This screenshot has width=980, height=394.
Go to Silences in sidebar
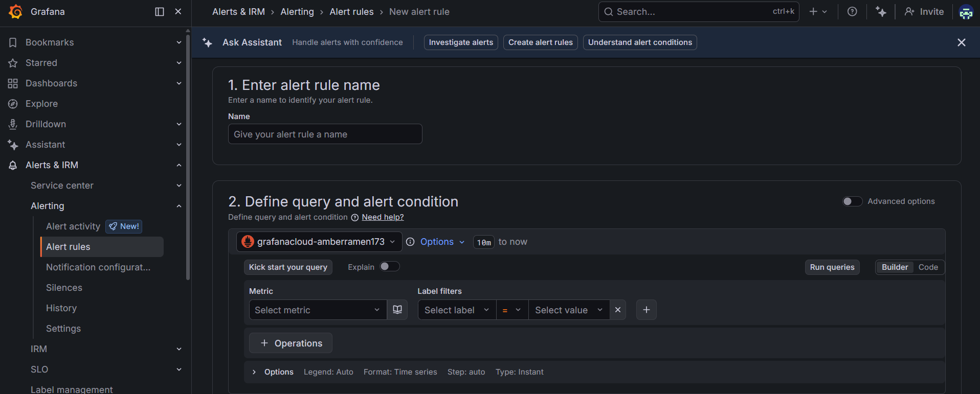pyautogui.click(x=64, y=288)
